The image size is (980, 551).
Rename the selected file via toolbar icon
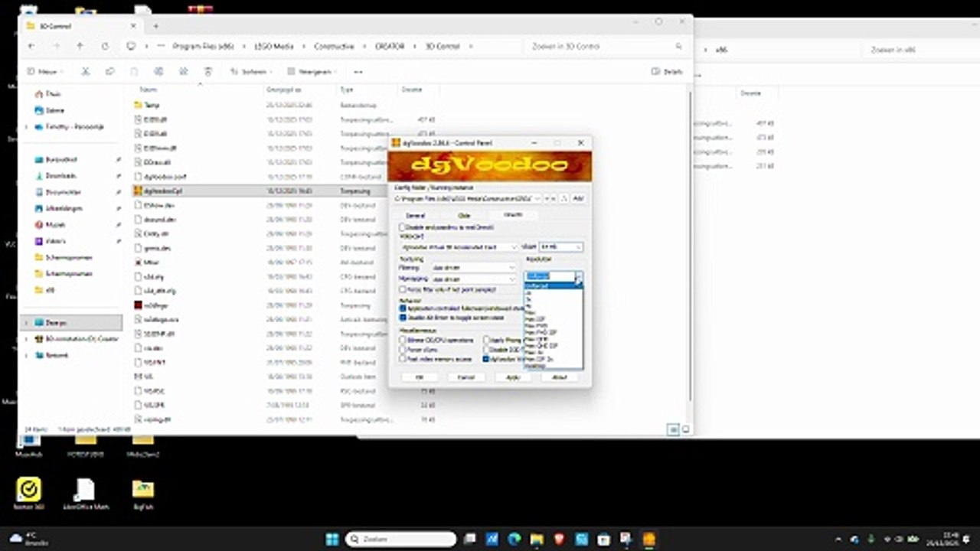click(158, 71)
